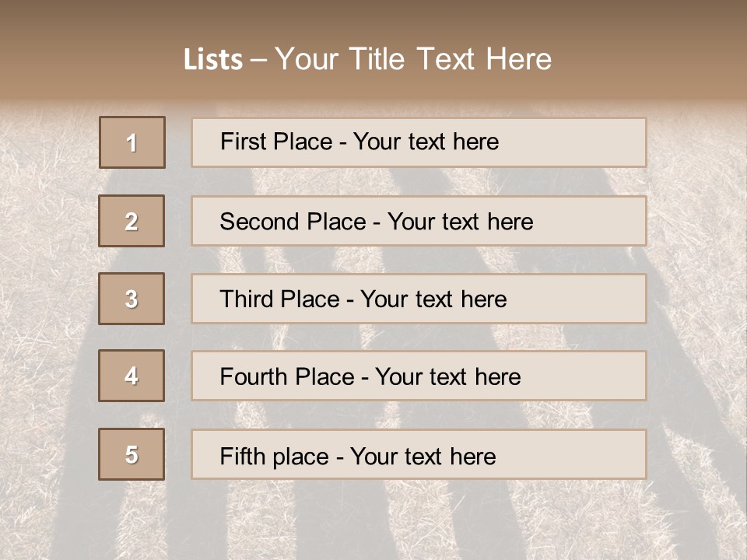Select "Your Title Text Here" in the heading
Image resolution: width=747 pixels, height=560 pixels.
[x=413, y=59]
